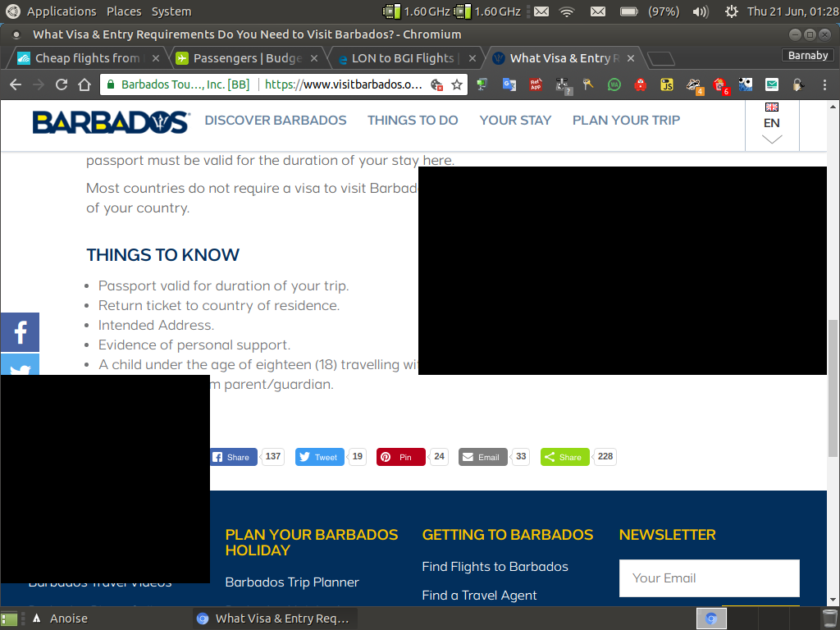The height and width of the screenshot is (630, 840).
Task: Open the Things To Do navigation menu
Action: coord(413,120)
